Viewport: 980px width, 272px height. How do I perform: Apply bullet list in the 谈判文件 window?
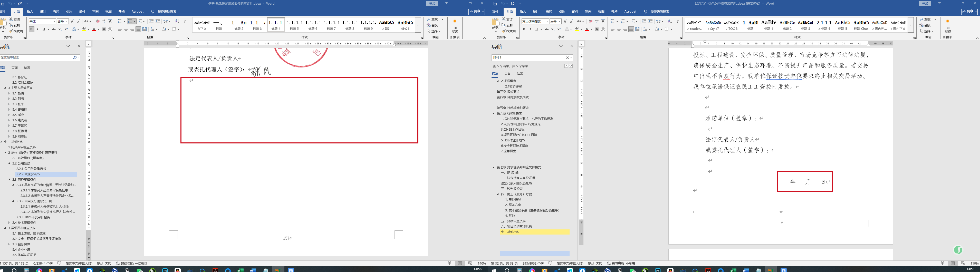click(x=613, y=21)
